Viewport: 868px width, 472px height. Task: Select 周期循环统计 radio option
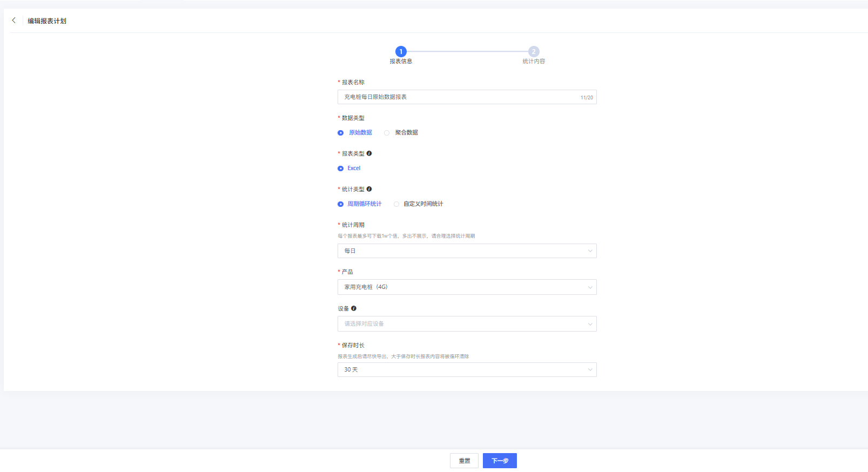coord(341,204)
